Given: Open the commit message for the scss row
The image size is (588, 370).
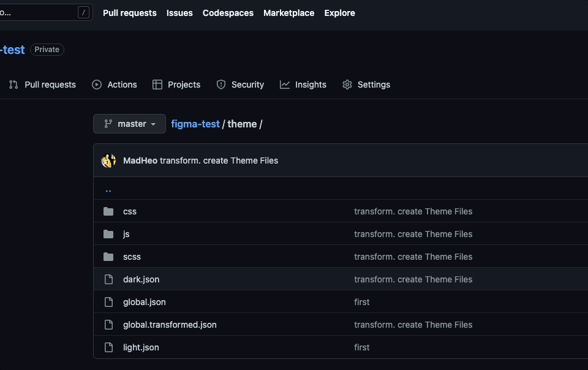Looking at the screenshot, I should point(413,257).
